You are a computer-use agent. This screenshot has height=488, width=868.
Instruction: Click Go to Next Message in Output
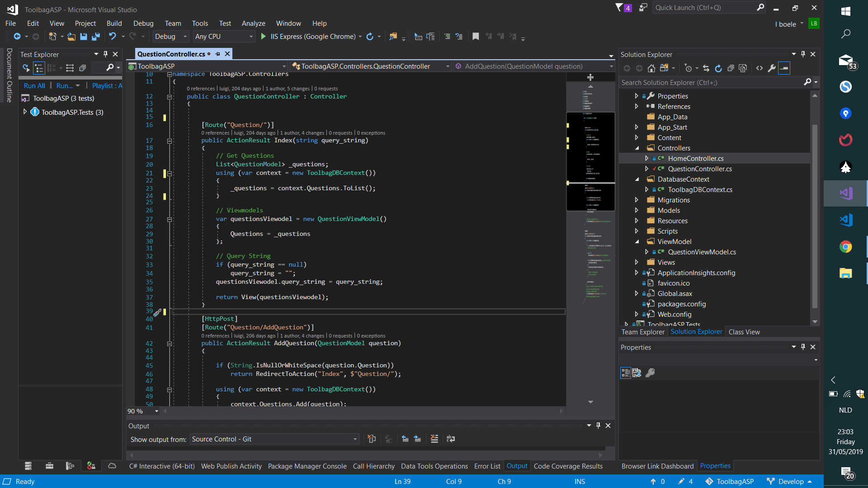tap(417, 439)
